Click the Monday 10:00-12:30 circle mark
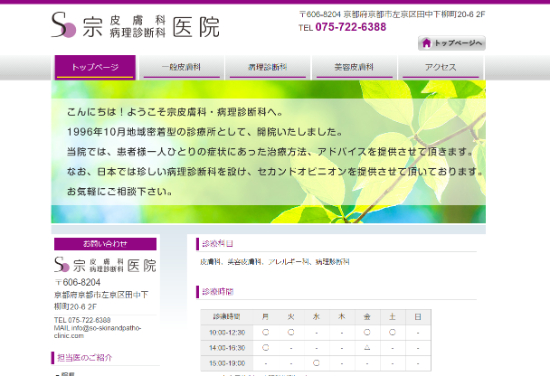550x376 pixels. pos(266,332)
